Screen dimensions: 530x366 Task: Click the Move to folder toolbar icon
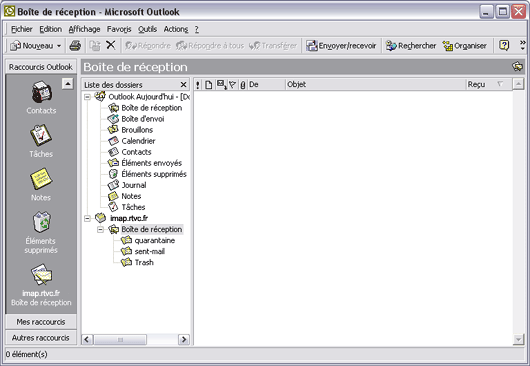95,46
